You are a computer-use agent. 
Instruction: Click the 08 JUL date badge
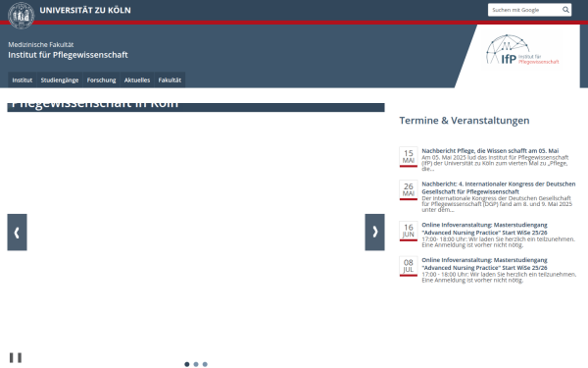point(409,266)
